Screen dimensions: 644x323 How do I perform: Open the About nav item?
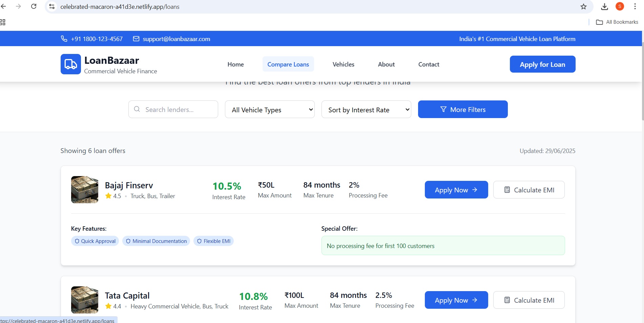pyautogui.click(x=386, y=64)
